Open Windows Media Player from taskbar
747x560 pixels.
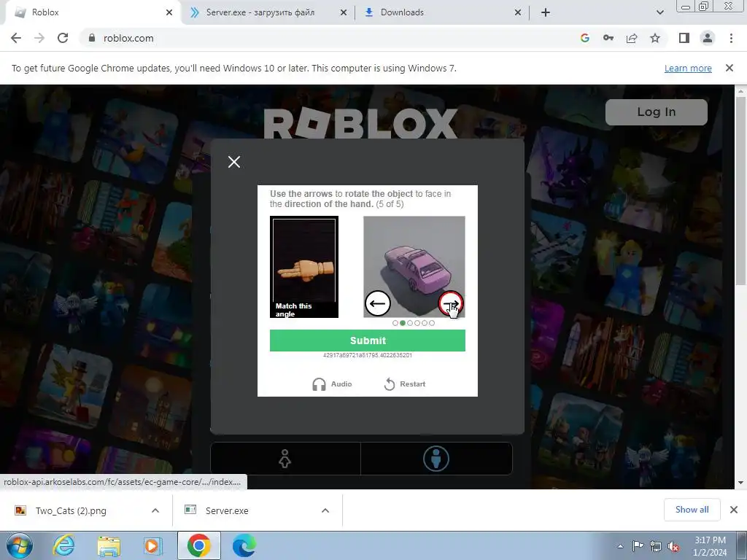click(153, 545)
